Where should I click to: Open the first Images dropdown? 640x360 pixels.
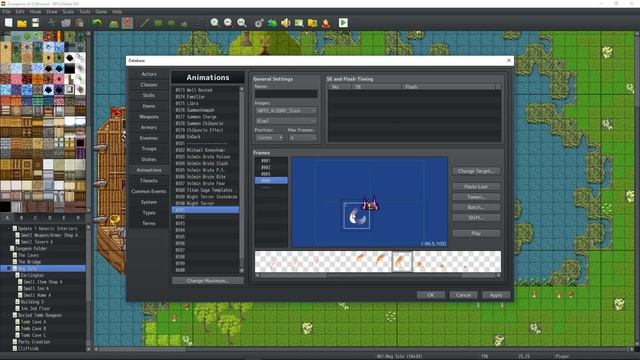(286, 111)
